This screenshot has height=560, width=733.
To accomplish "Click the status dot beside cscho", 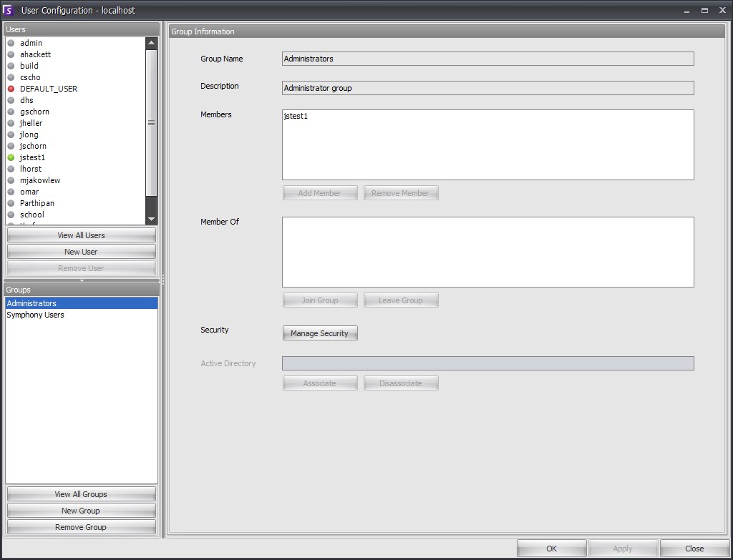I will point(11,77).
